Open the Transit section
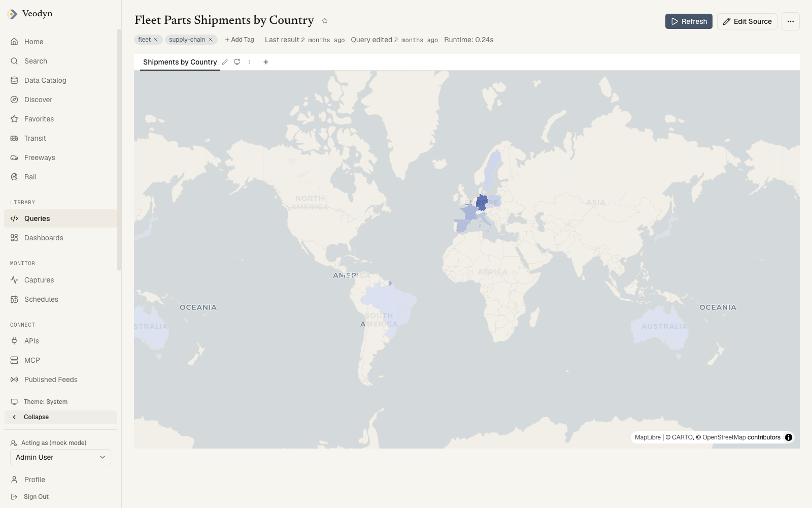The width and height of the screenshot is (812, 508). (60, 138)
